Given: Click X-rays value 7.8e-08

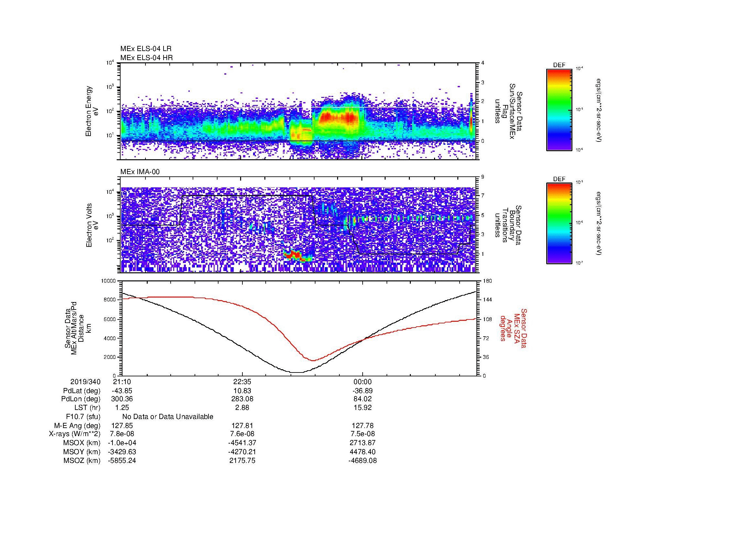Looking at the screenshot, I should [122, 434].
